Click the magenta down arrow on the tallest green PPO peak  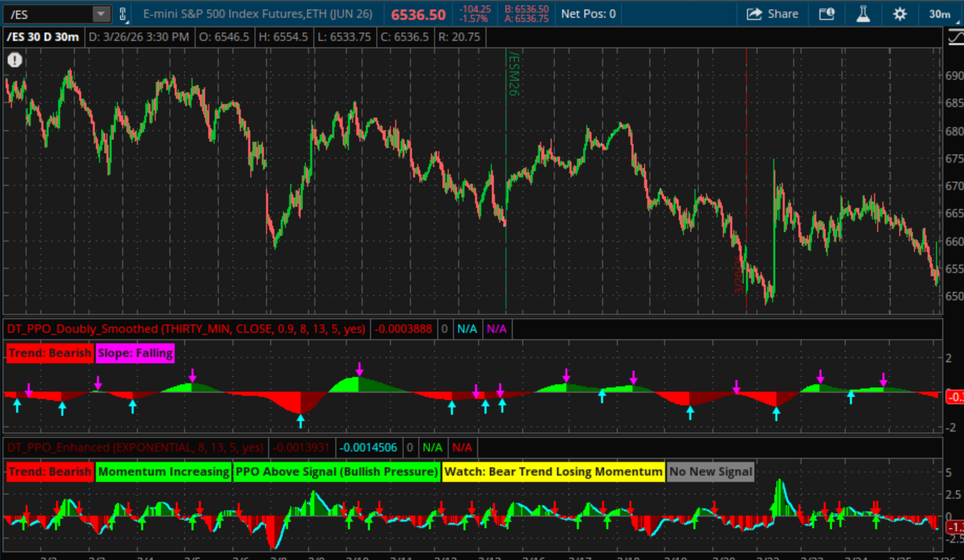[x=359, y=369]
